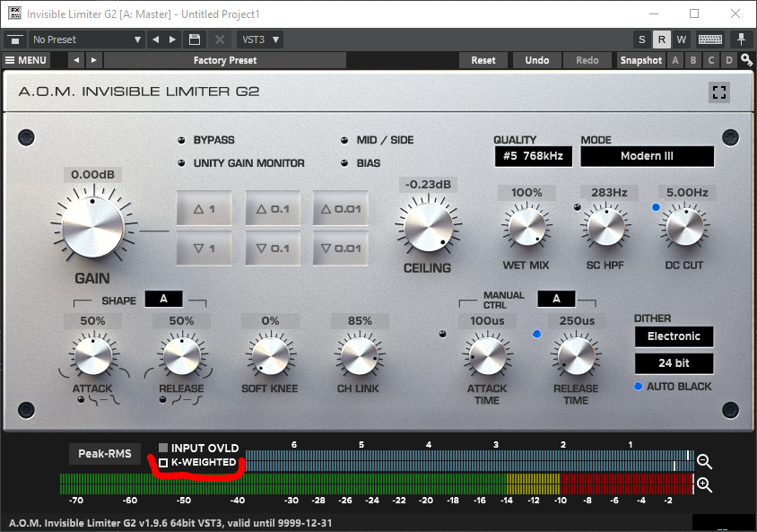Open the host preset browser icon
757x532 pixels.
point(15,39)
